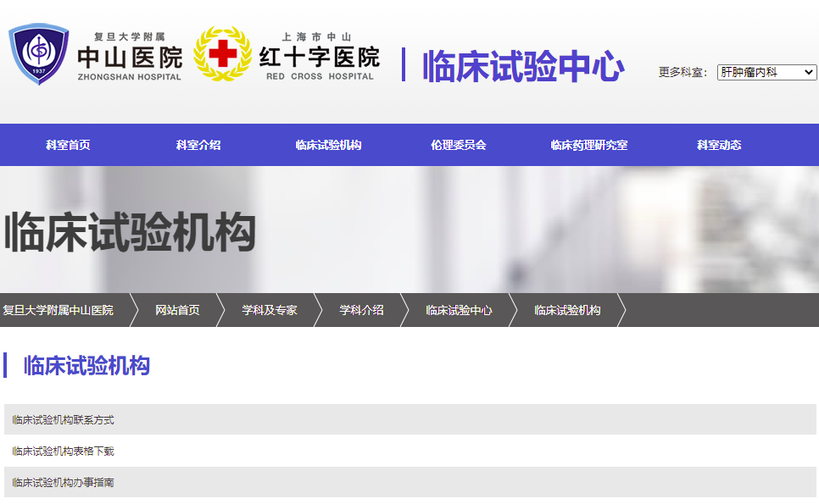Click the Zhongshan Hospital shield emblem

coord(41,53)
